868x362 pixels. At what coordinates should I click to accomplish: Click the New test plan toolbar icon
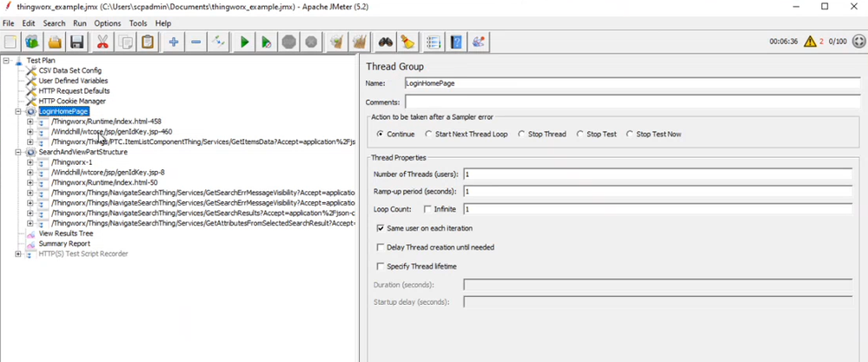[x=10, y=42]
